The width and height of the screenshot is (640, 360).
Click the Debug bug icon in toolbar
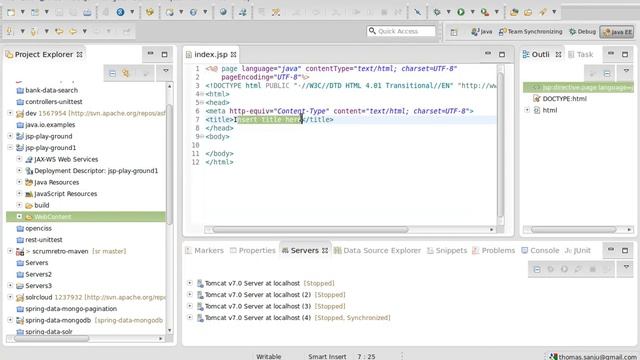437,12
